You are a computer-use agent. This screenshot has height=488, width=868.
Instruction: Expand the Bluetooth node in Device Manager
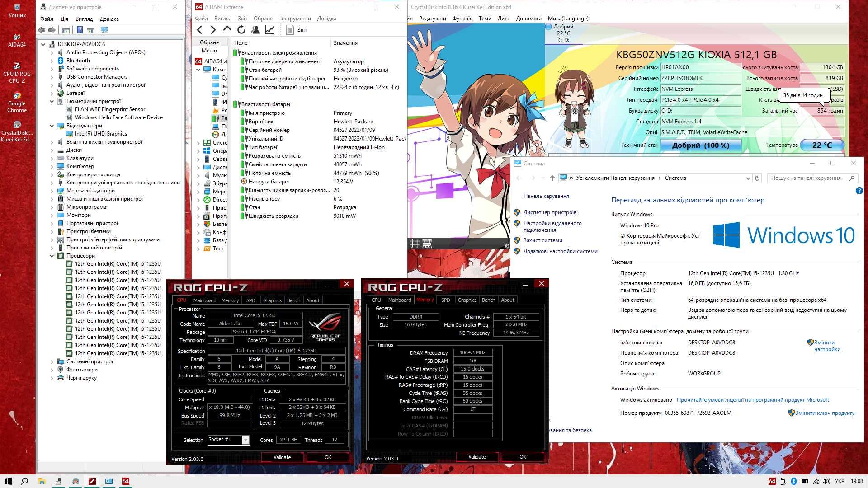(52, 61)
